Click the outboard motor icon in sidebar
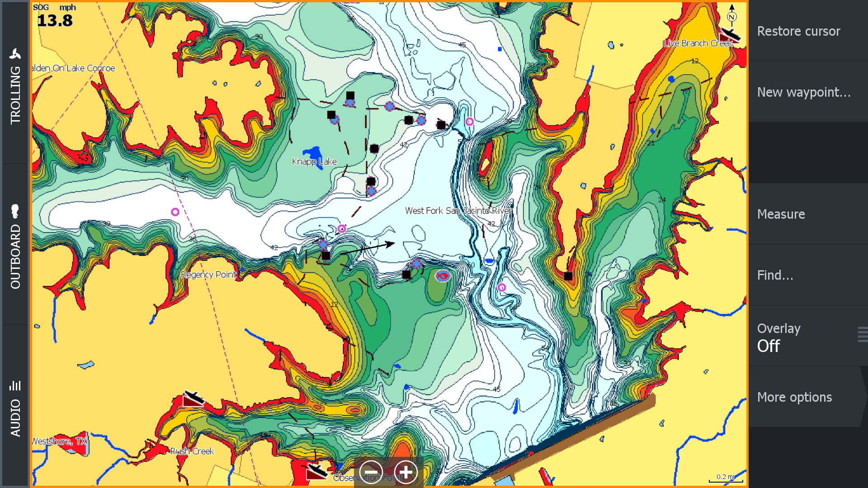This screenshot has width=868, height=488. pos(16,211)
